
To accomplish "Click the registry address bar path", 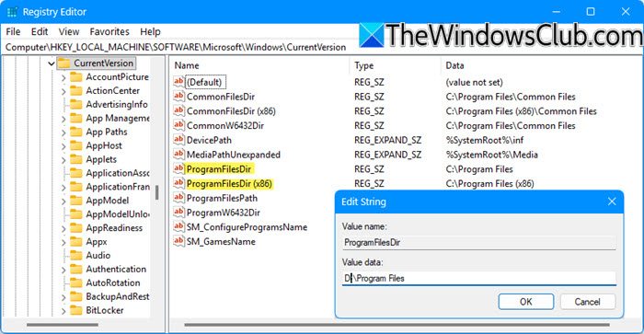I will pos(176,47).
